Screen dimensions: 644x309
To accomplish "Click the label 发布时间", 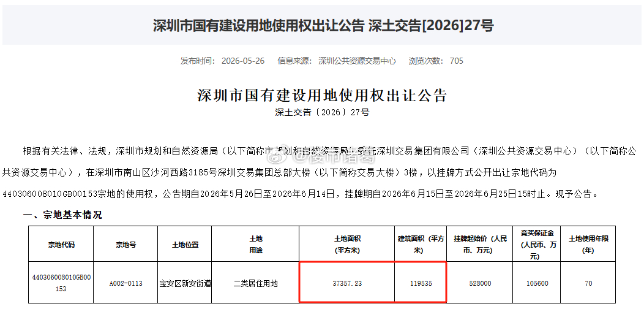I will click(198, 61).
